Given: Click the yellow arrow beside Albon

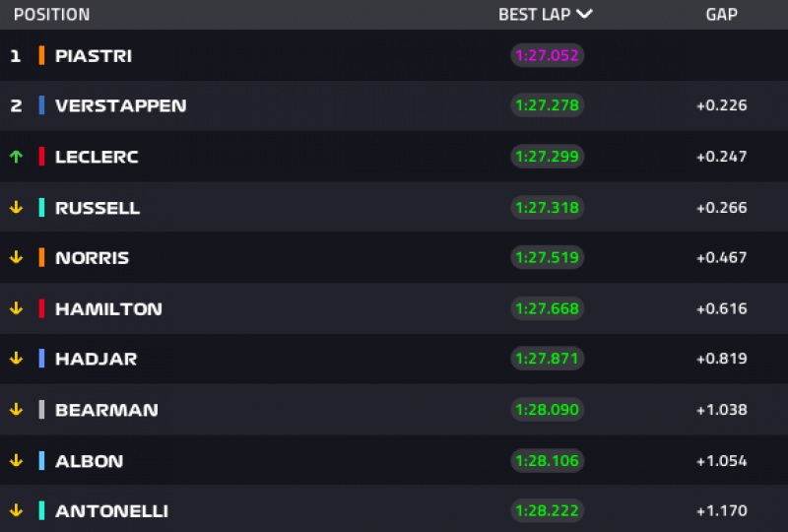Looking at the screenshot, I should pyautogui.click(x=16, y=460).
